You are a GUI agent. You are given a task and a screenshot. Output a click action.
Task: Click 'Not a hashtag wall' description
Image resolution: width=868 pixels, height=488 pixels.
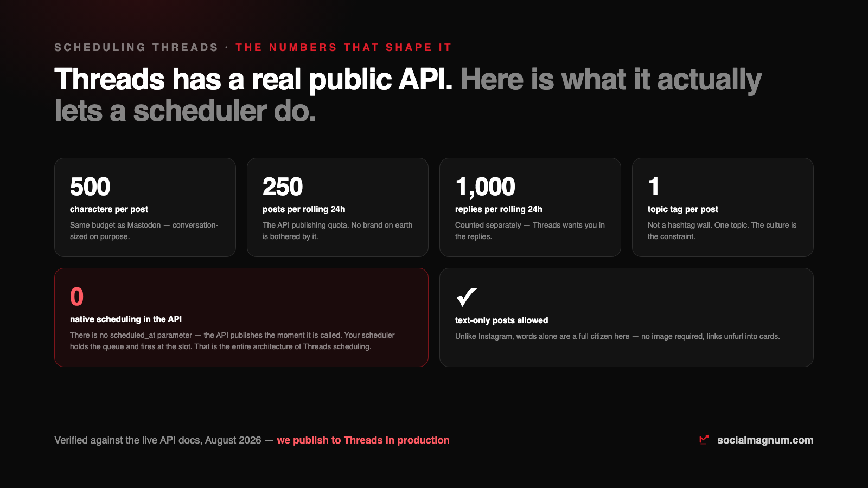coord(722,231)
